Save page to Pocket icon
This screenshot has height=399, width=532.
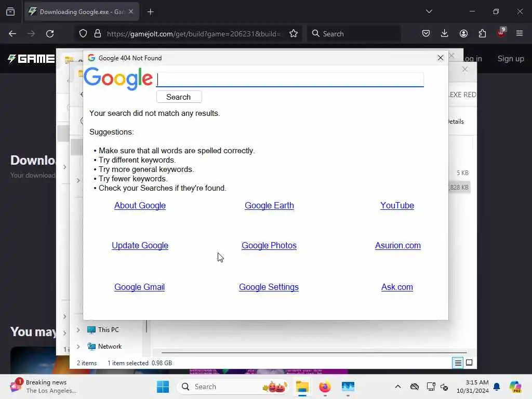tap(426, 34)
